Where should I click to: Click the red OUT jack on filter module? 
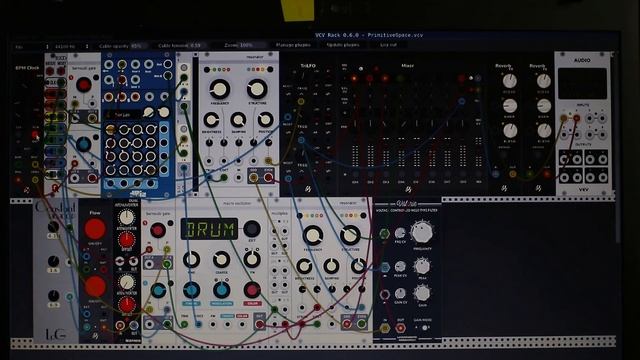point(400,328)
